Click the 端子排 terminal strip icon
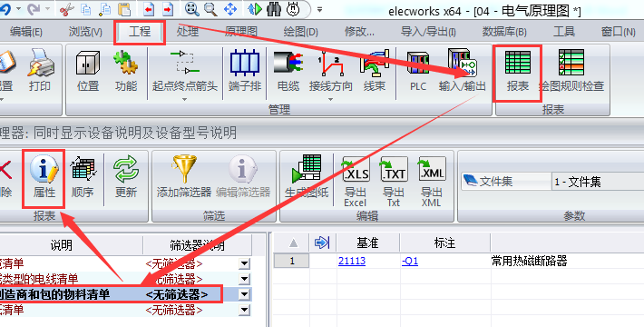This screenshot has width=644, height=327. click(245, 71)
